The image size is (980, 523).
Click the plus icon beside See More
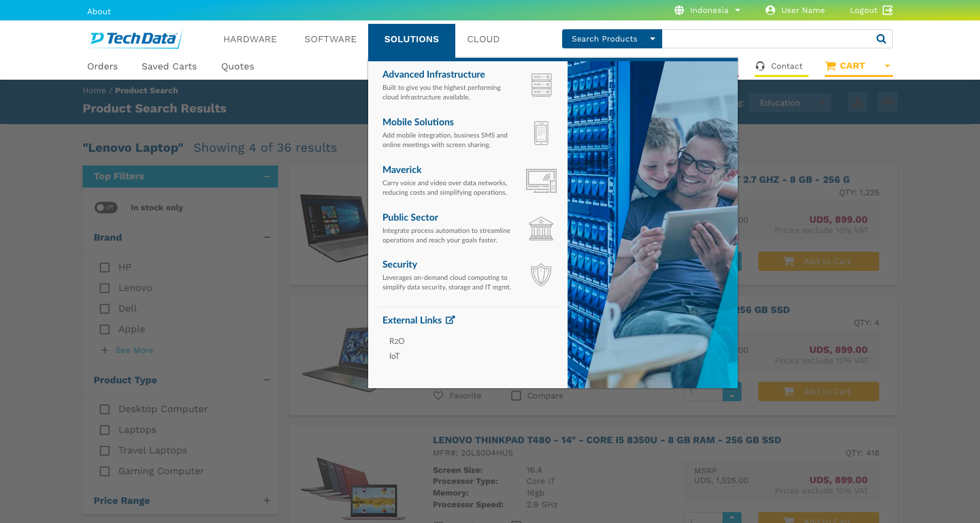(104, 350)
